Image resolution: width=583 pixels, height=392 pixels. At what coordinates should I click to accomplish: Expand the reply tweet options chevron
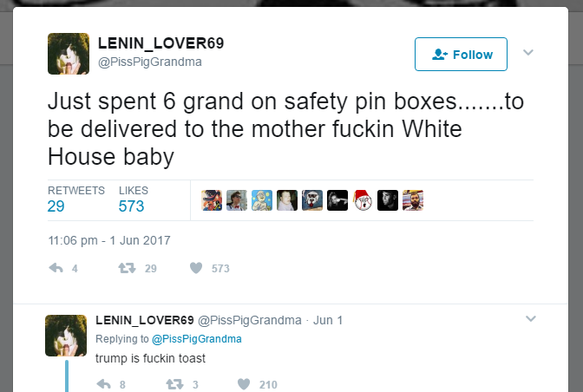531,318
